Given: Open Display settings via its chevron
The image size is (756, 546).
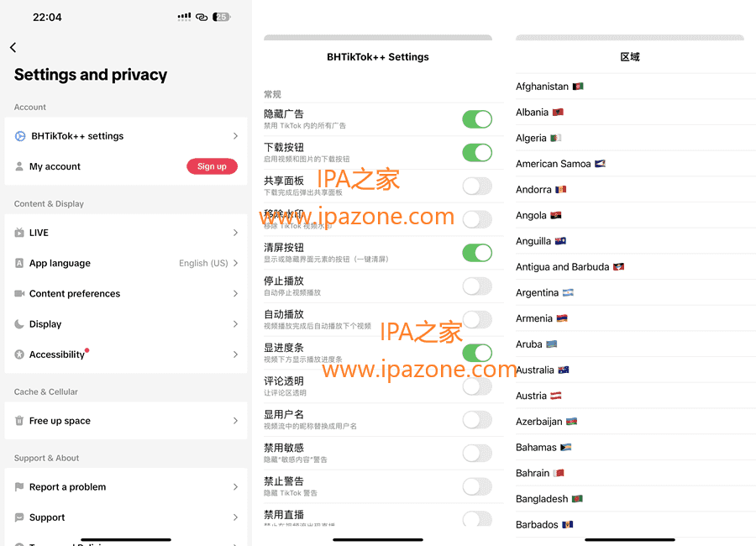Looking at the screenshot, I should (x=235, y=324).
